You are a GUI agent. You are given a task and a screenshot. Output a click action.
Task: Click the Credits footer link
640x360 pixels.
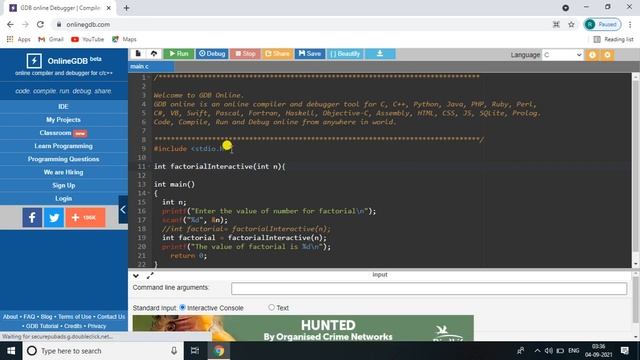click(73, 326)
